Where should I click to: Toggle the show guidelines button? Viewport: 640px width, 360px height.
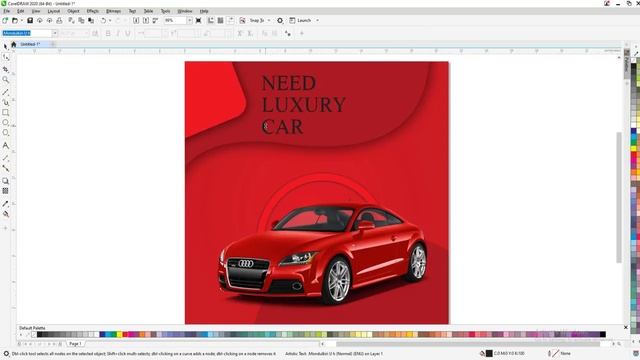tap(231, 20)
